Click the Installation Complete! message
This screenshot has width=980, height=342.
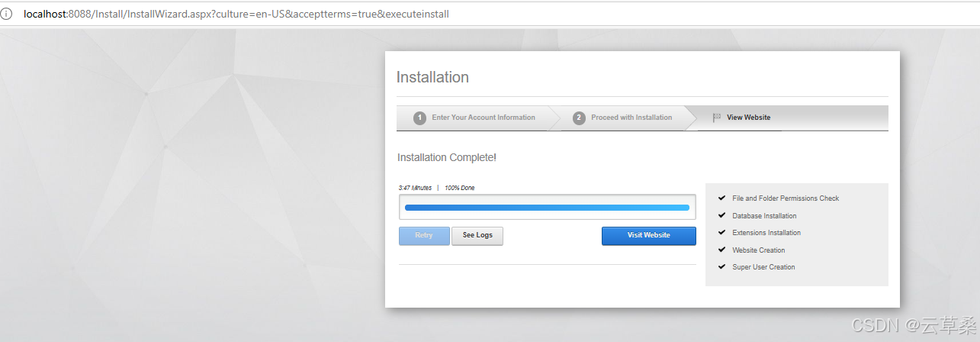(x=447, y=157)
